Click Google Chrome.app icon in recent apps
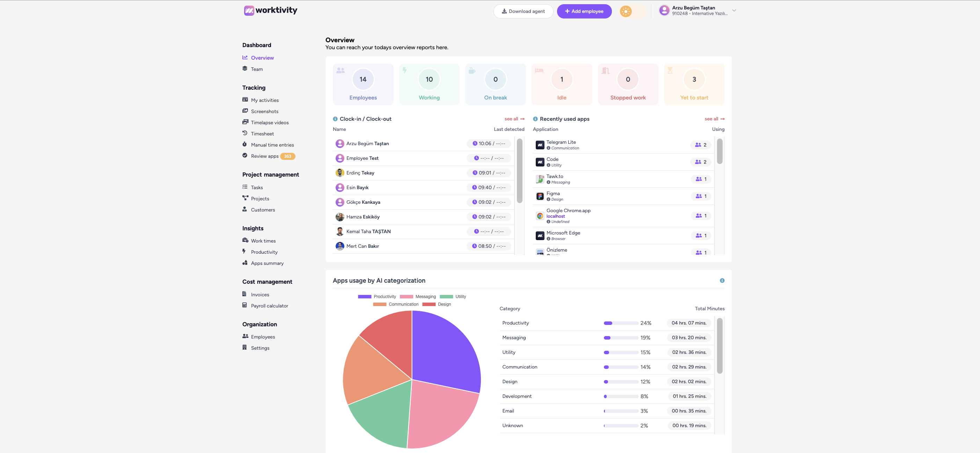 (540, 216)
